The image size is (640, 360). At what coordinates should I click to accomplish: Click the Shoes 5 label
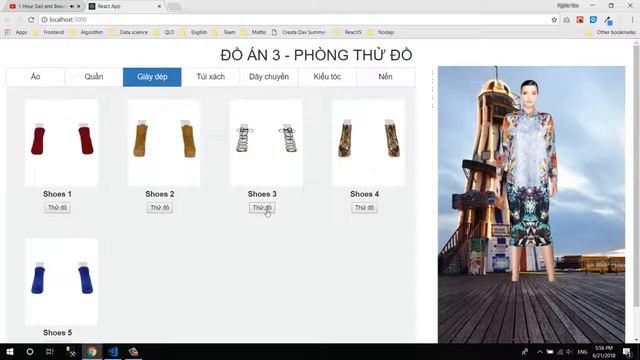click(x=58, y=333)
